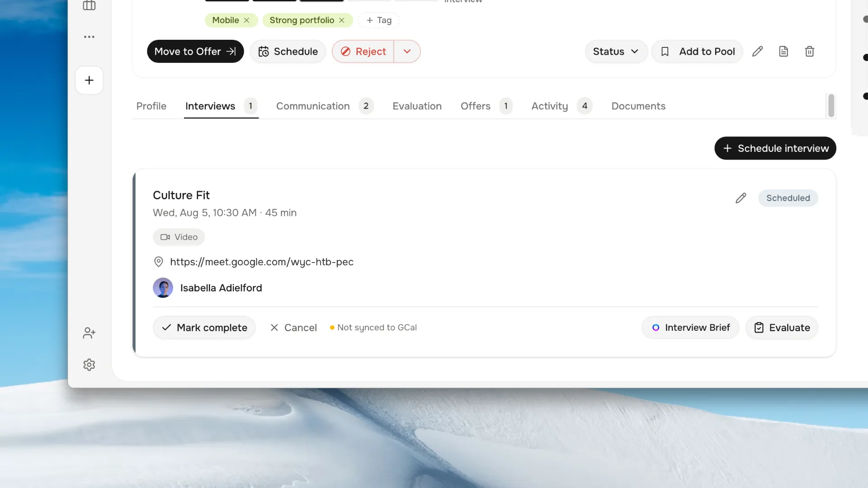Click the interview date Wed, Aug 5, 10:30 AM
868x488 pixels.
[x=205, y=213]
